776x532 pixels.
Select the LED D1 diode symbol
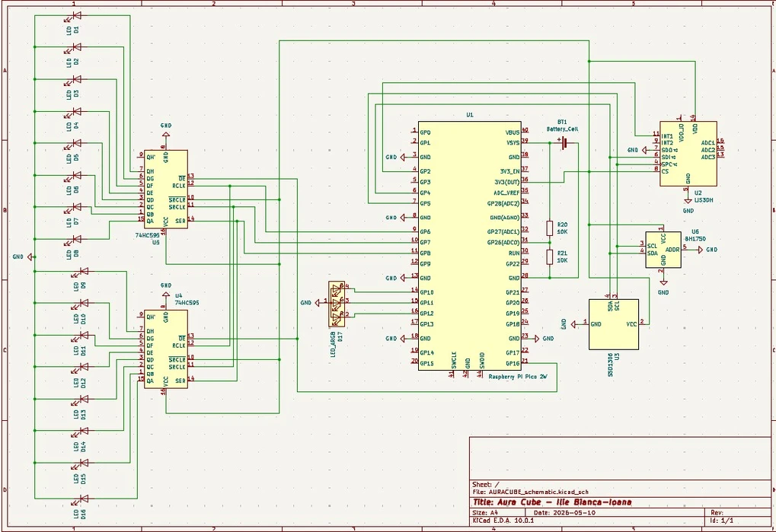77,16
